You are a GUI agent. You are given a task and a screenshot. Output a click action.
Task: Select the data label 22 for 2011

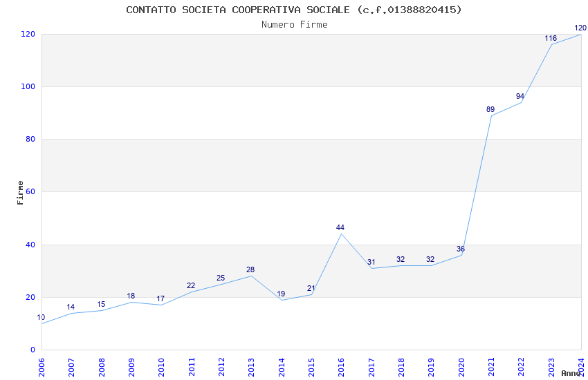191,285
